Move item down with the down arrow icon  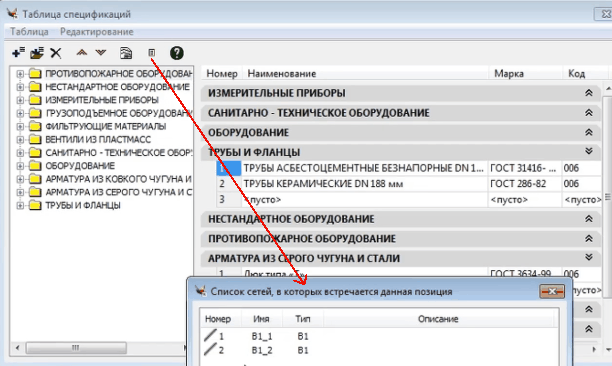101,52
